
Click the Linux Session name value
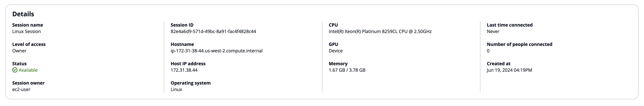(x=26, y=31)
